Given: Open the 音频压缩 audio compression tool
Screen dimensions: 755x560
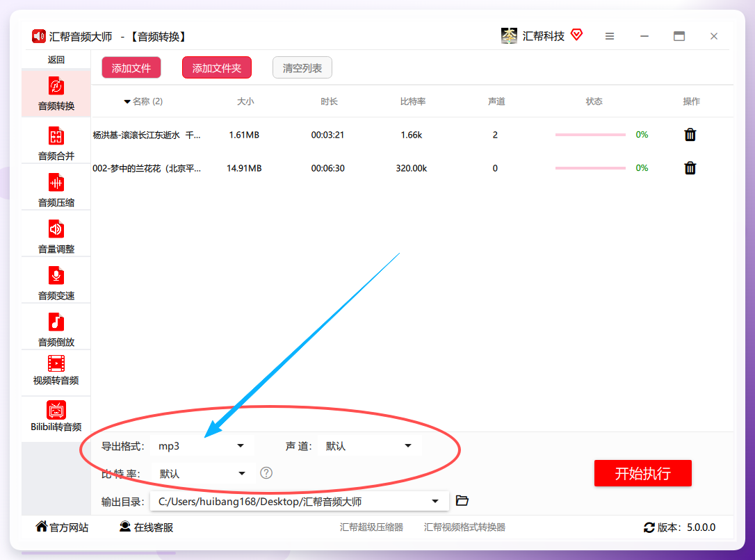Looking at the screenshot, I should [56, 190].
